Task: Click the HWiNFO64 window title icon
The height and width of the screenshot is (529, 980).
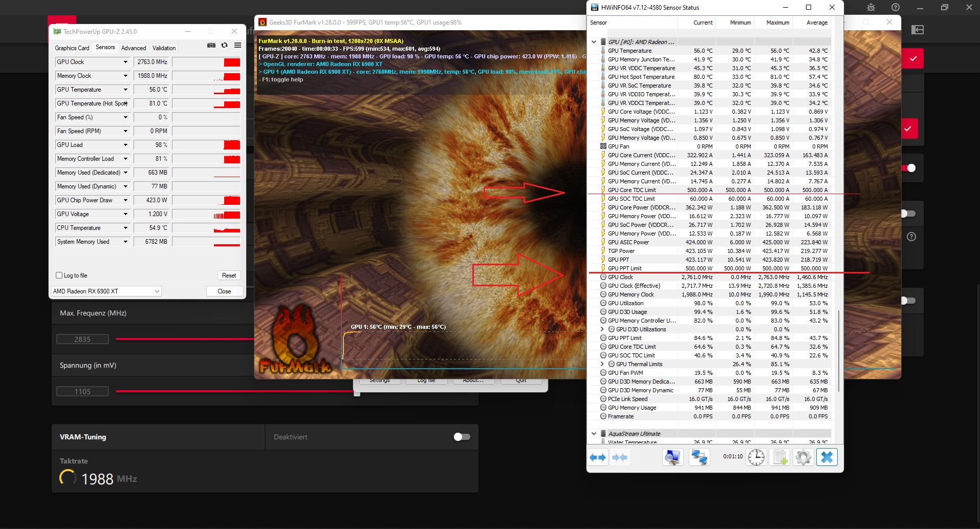Action: (594, 7)
